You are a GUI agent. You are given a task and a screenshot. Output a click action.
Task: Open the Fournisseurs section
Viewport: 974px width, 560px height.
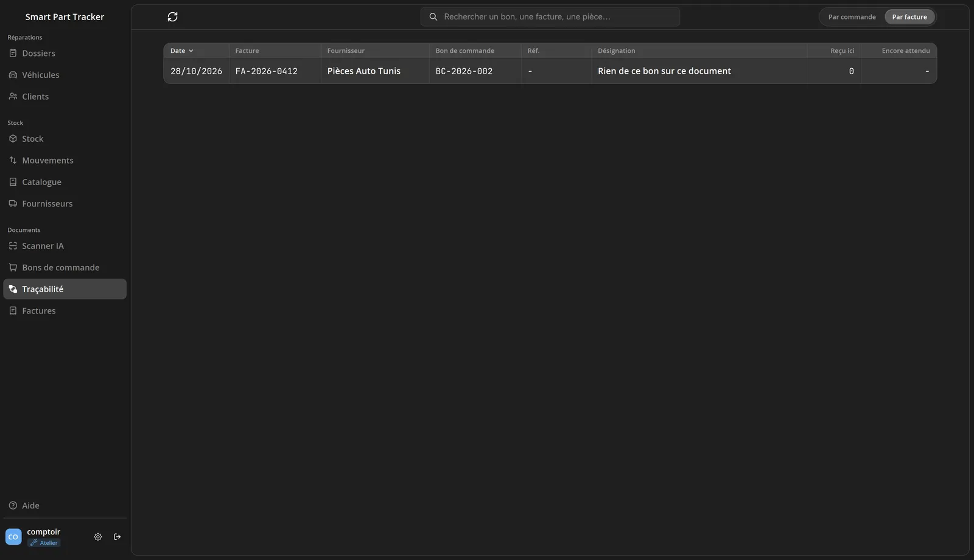[x=65, y=204]
